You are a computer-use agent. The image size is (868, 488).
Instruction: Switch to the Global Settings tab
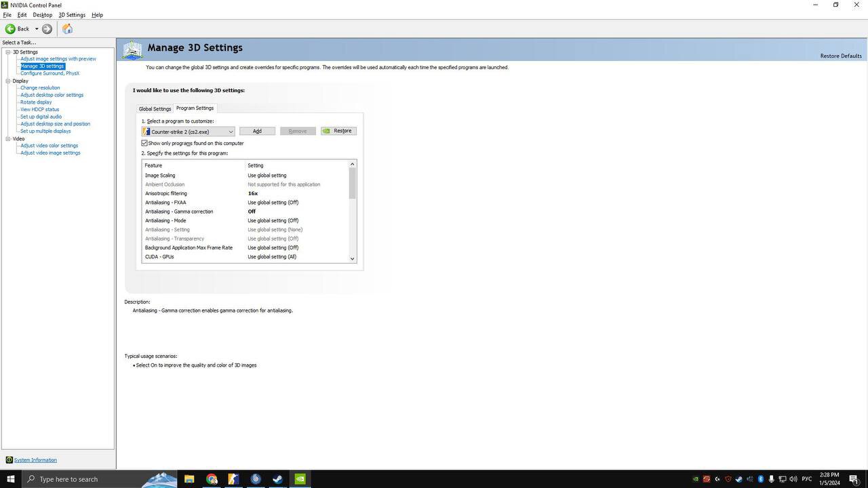[x=155, y=108]
